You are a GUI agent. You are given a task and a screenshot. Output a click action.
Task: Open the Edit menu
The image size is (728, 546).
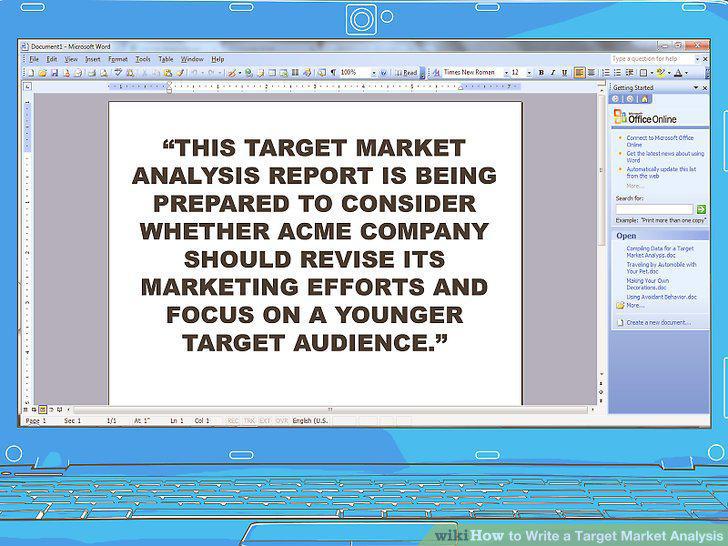pos(52,59)
